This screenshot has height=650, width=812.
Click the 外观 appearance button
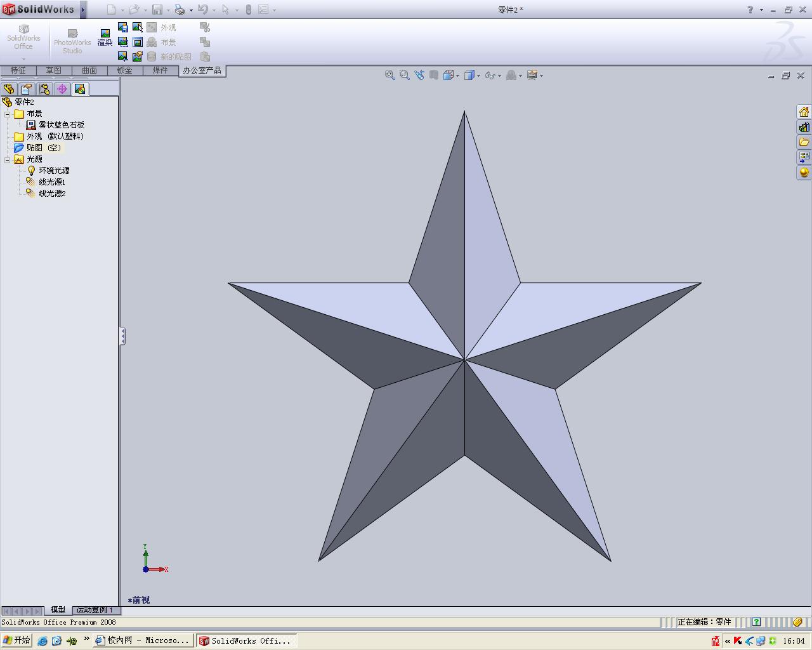click(x=162, y=27)
